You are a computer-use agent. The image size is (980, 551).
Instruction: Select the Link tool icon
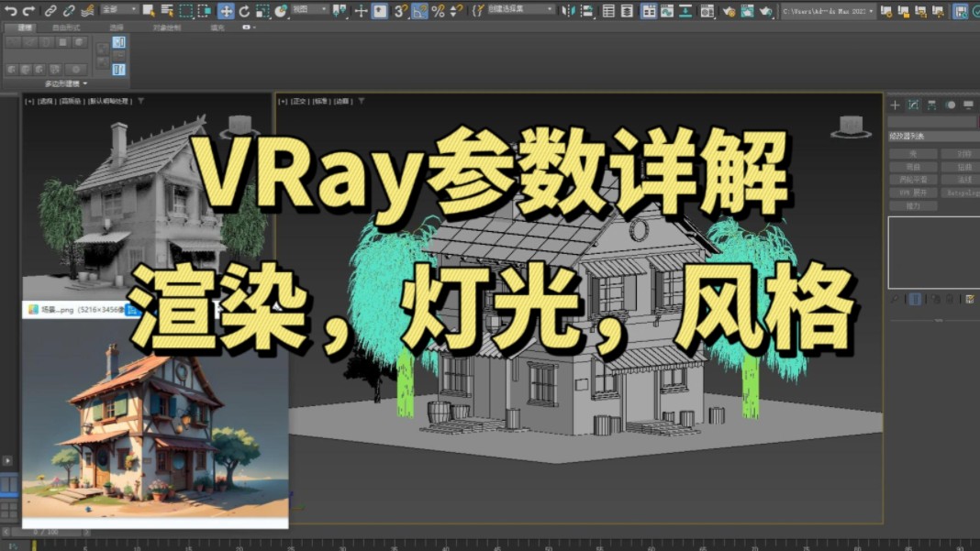click(x=50, y=11)
